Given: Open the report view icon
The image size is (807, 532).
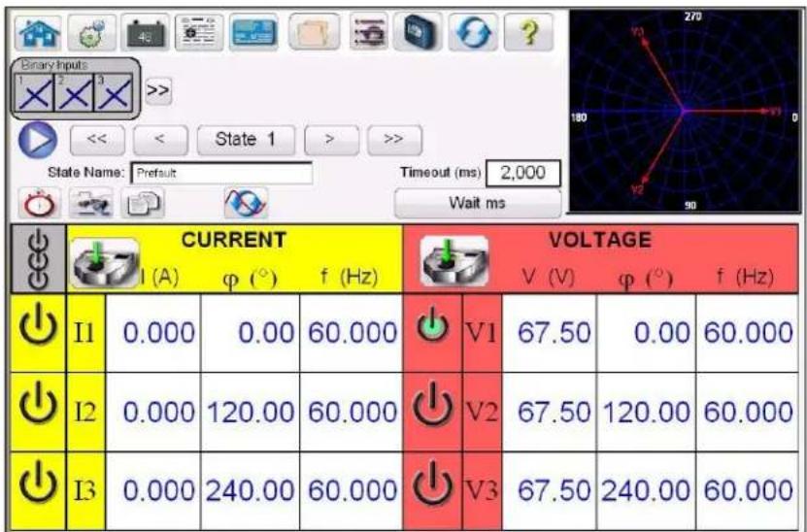Looking at the screenshot, I should coord(200,32).
